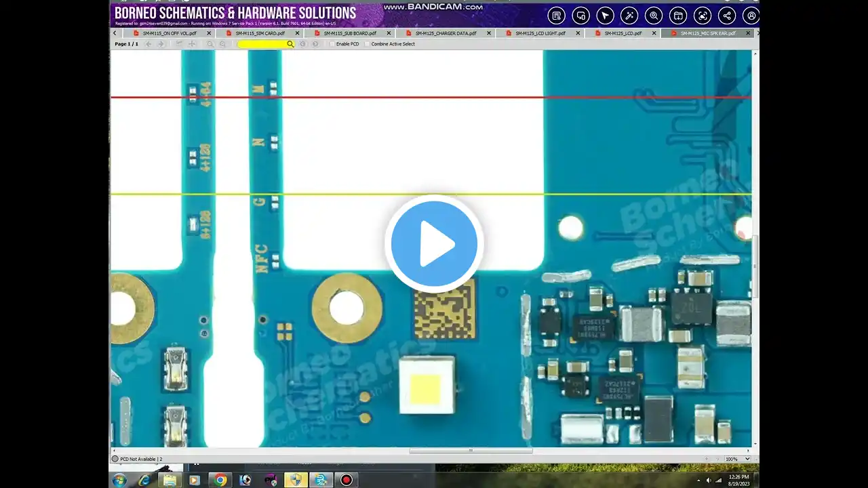Play the video with the center play button

pos(434,243)
